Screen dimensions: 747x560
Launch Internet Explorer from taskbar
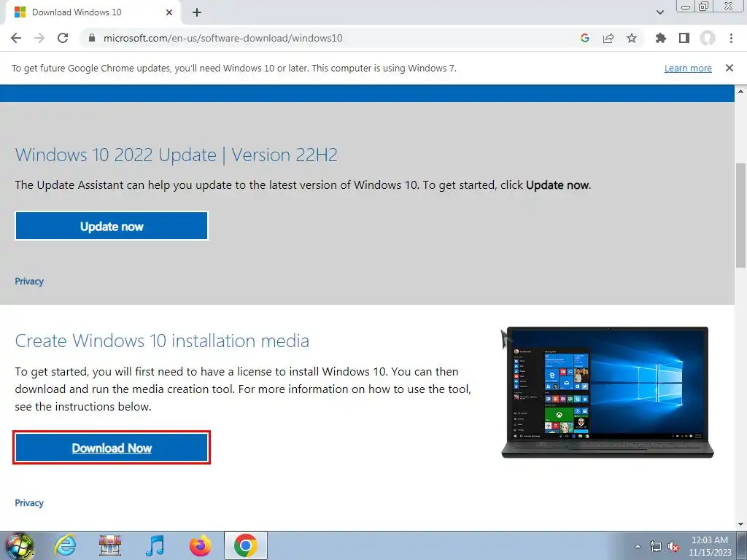click(x=65, y=545)
